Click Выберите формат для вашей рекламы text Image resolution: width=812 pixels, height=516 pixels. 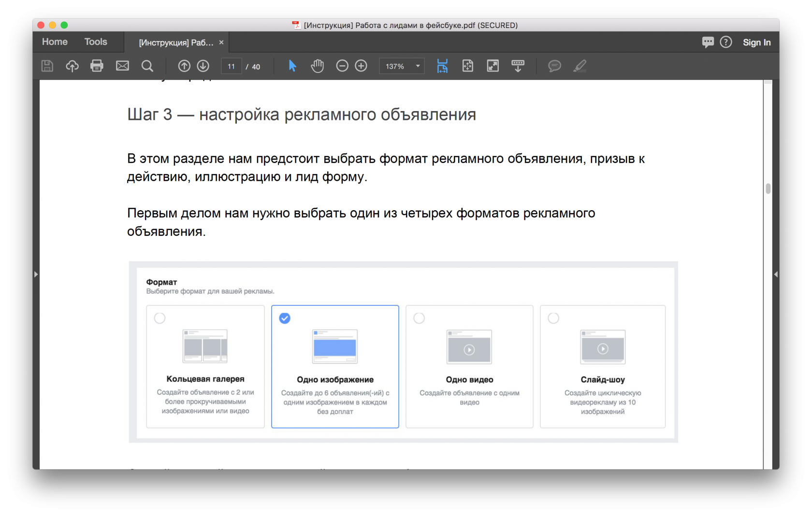(x=210, y=291)
